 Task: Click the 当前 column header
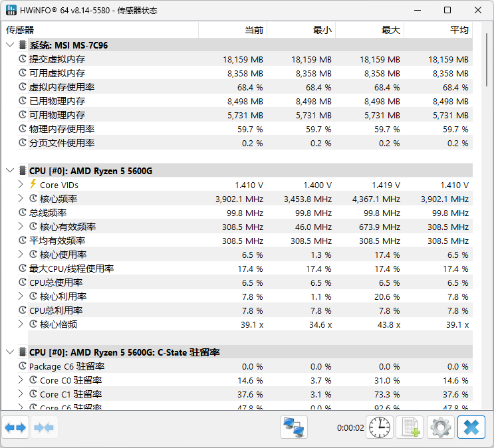(233, 30)
